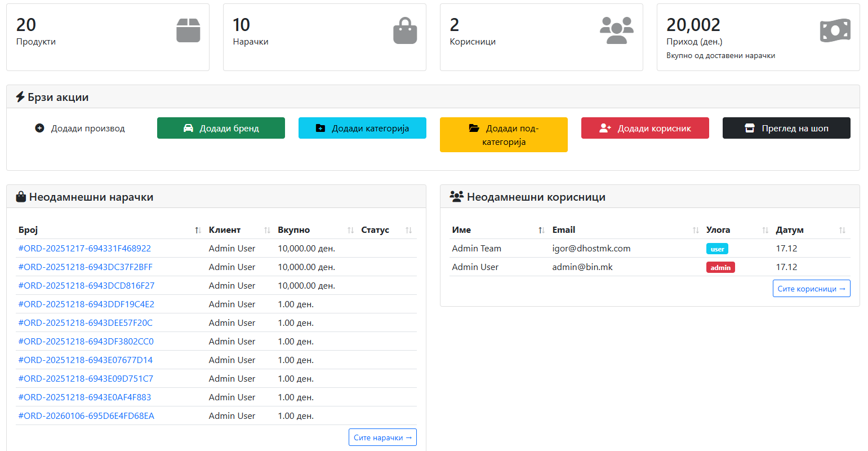868x451 pixels.
Task: Click the store icon on Преглед на шоп
Action: pyautogui.click(x=749, y=129)
